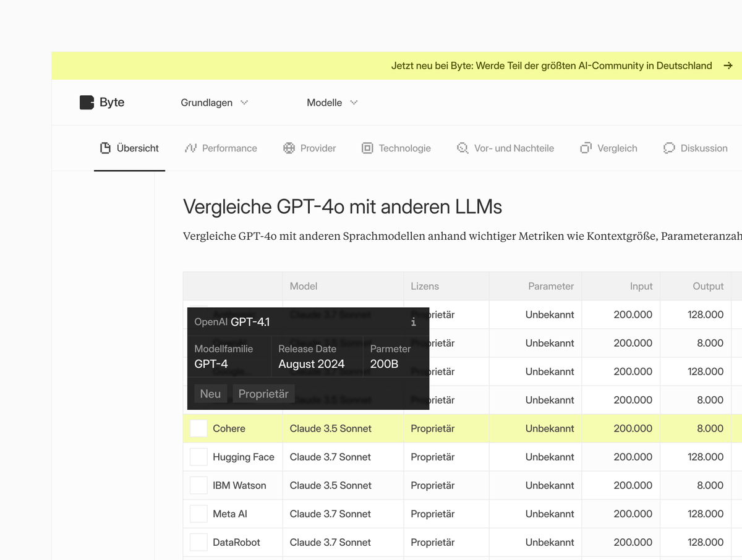This screenshot has width=742, height=560.
Task: Click the GPT-4.1 title in popup
Action: [250, 322]
